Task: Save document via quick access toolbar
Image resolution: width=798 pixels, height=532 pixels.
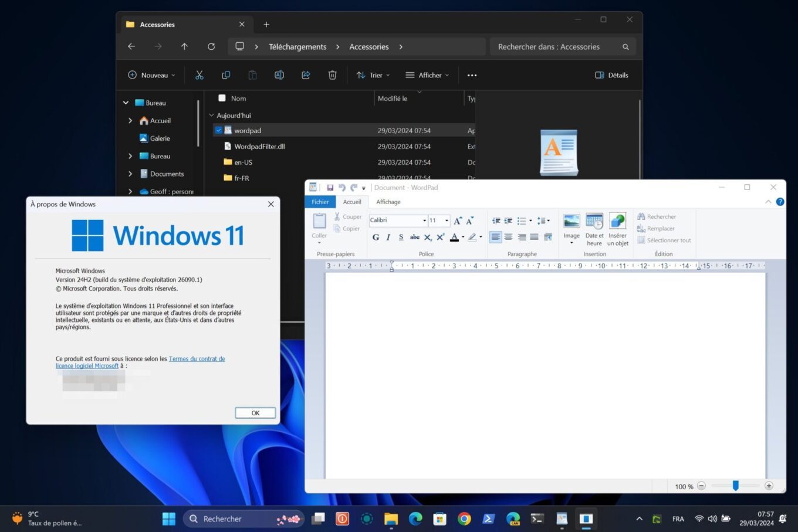Action: 330,188
